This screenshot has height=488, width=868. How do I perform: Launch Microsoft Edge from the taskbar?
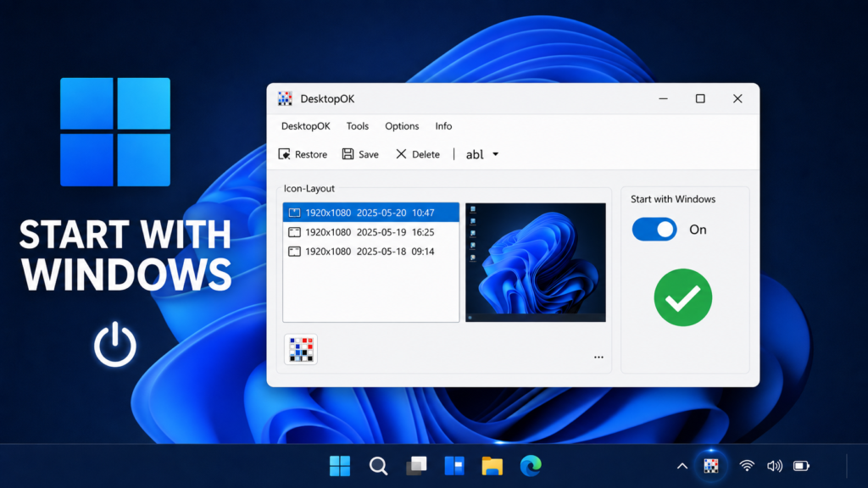(531, 466)
